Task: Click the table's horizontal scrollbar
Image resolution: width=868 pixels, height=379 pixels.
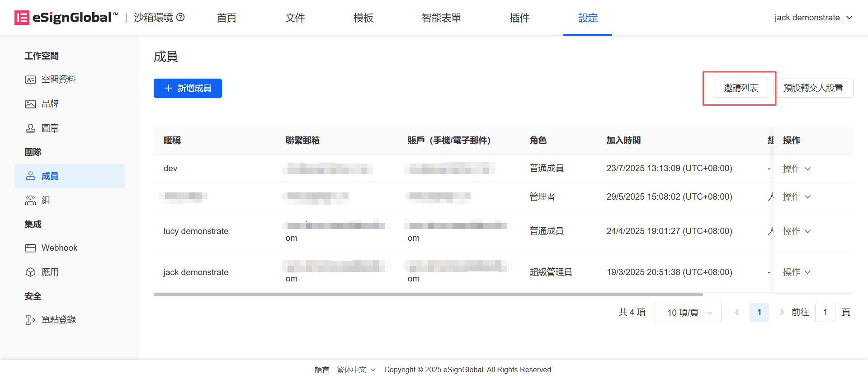Action: pos(428,295)
